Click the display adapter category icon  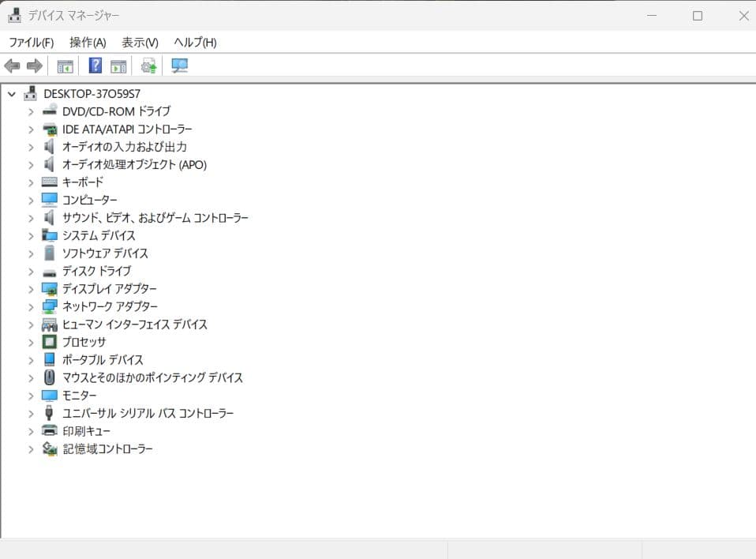tap(49, 288)
